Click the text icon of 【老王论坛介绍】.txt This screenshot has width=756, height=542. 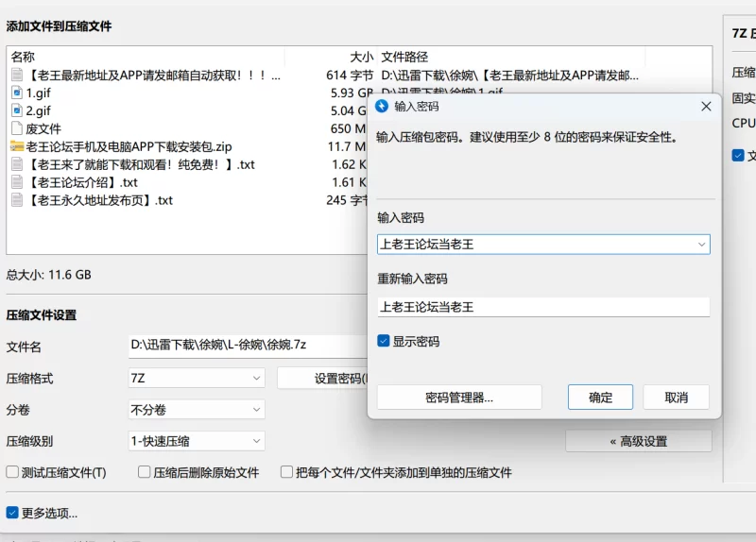(17, 182)
